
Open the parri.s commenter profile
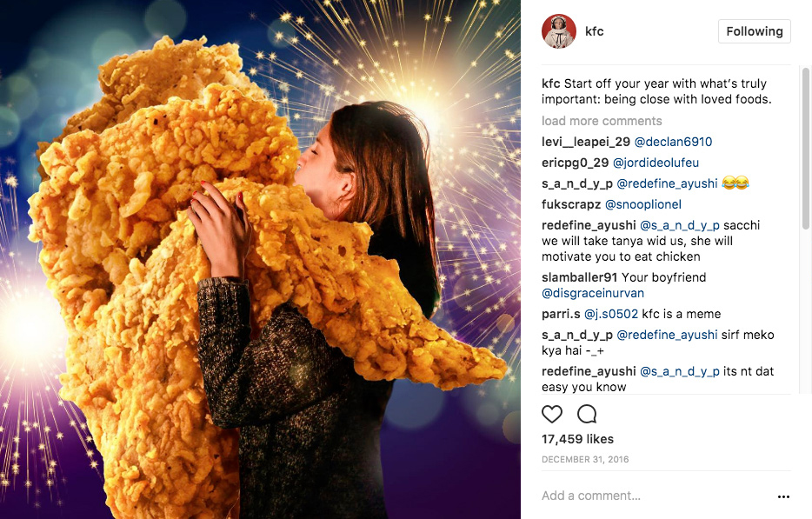click(561, 314)
